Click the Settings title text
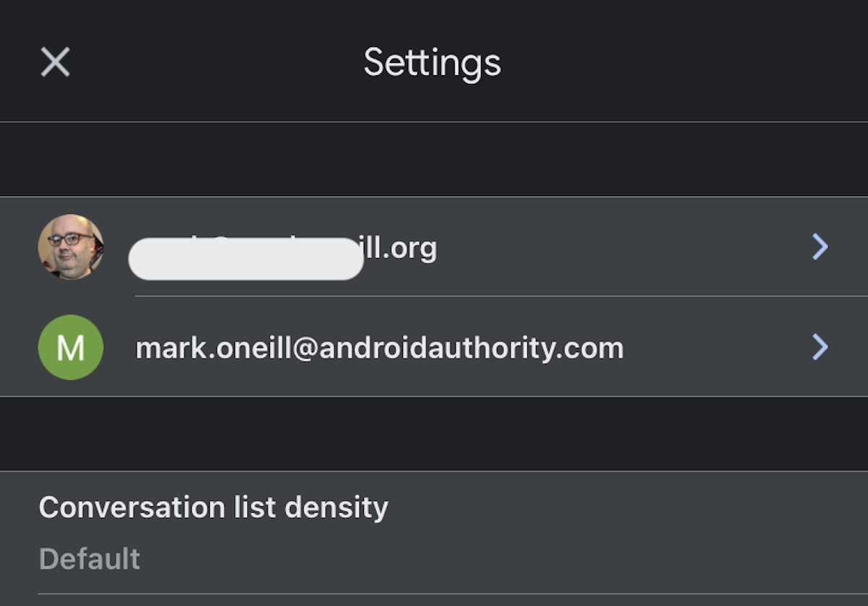The width and height of the screenshot is (868, 606). [x=432, y=63]
